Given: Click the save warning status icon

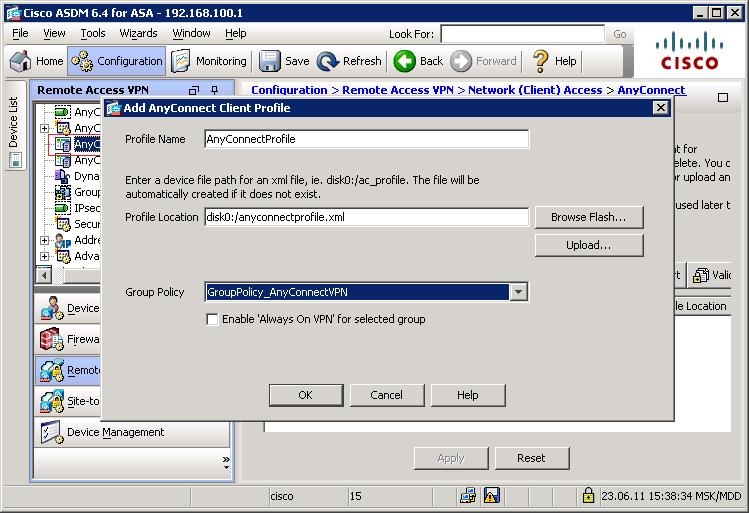Looking at the screenshot, I should coord(492,496).
